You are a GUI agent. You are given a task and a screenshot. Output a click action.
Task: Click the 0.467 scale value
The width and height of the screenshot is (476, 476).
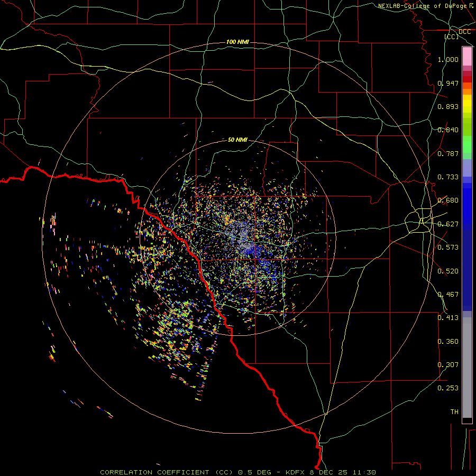(x=448, y=295)
